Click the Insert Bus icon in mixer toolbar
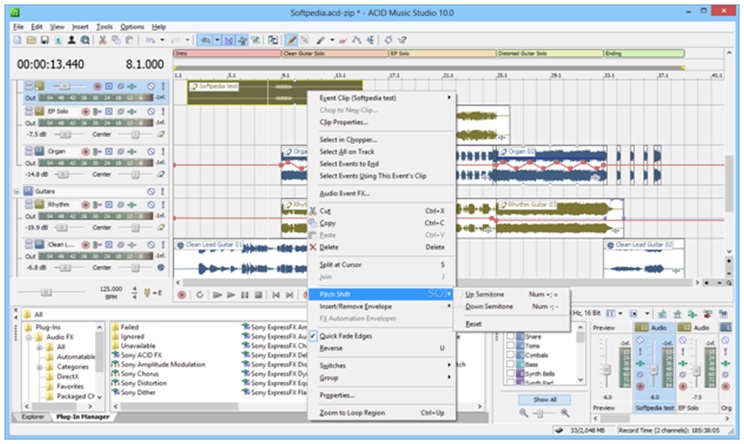Image resolution: width=744 pixels, height=444 pixels. 678,314
